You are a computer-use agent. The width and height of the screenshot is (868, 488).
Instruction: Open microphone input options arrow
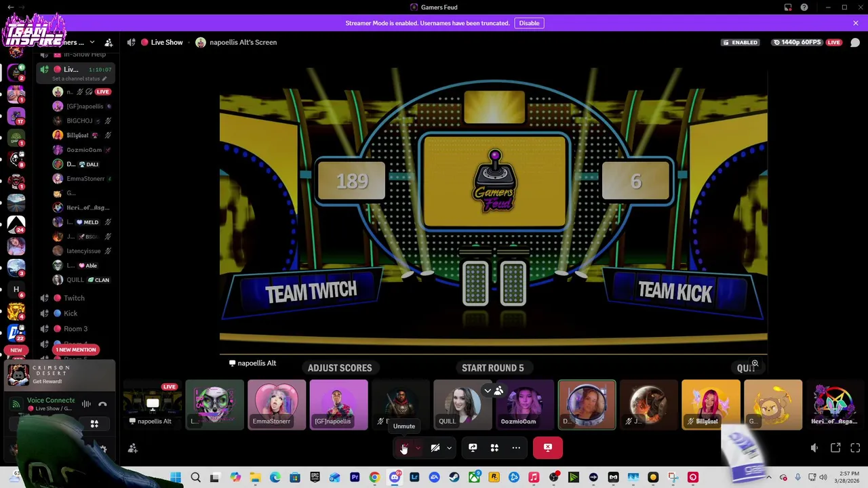[x=418, y=447]
